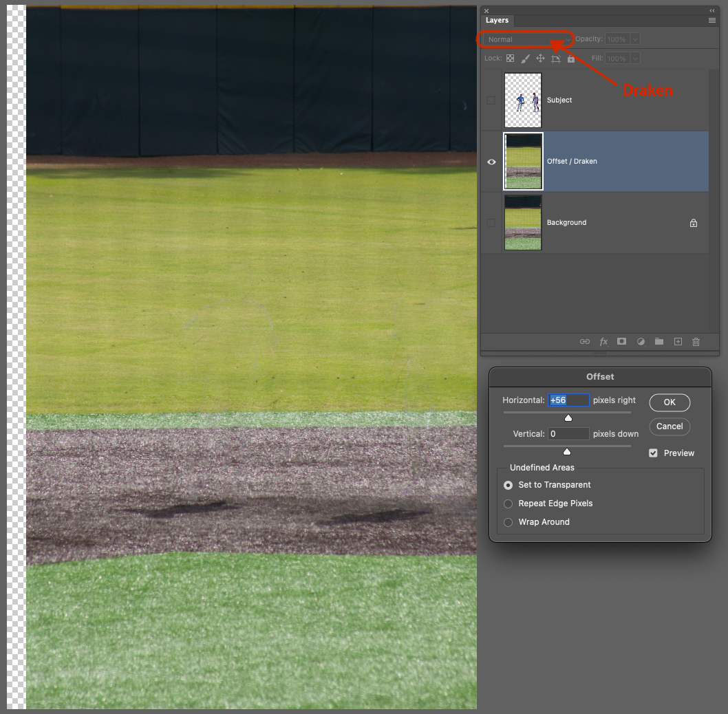
Task: Show the Subject layer visibility
Action: tap(491, 100)
